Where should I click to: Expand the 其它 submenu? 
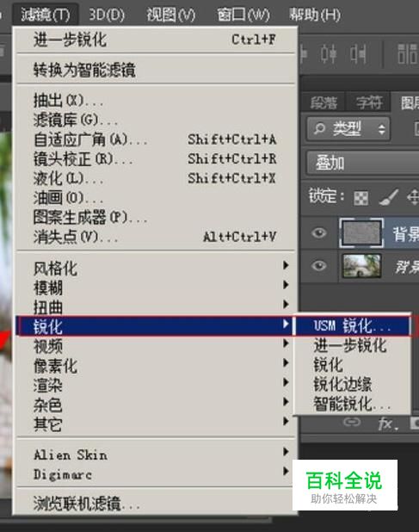[156, 424]
